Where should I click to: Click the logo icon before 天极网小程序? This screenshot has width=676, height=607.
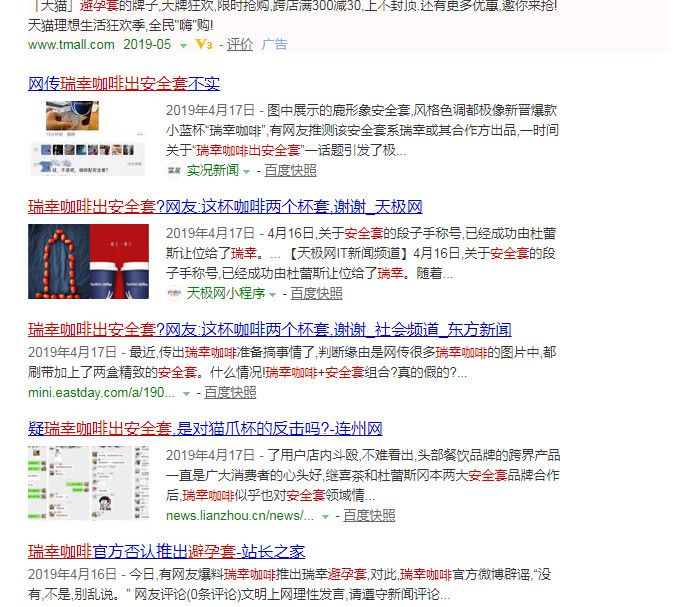click(174, 294)
